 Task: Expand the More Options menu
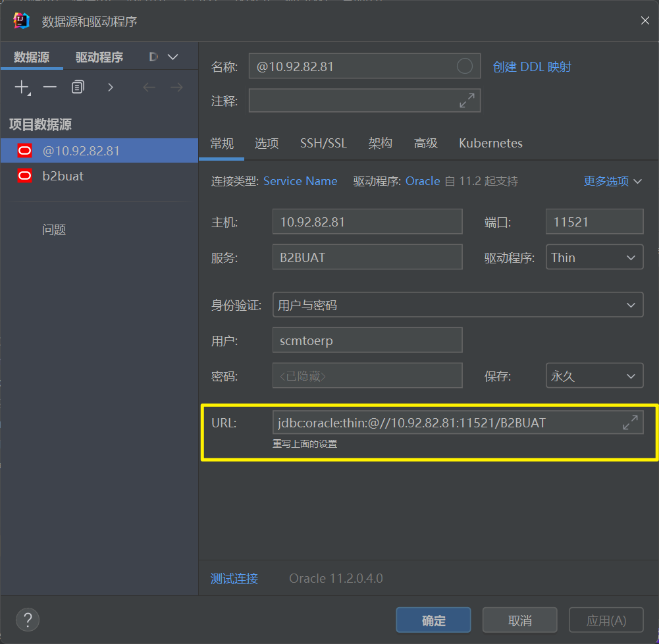612,181
